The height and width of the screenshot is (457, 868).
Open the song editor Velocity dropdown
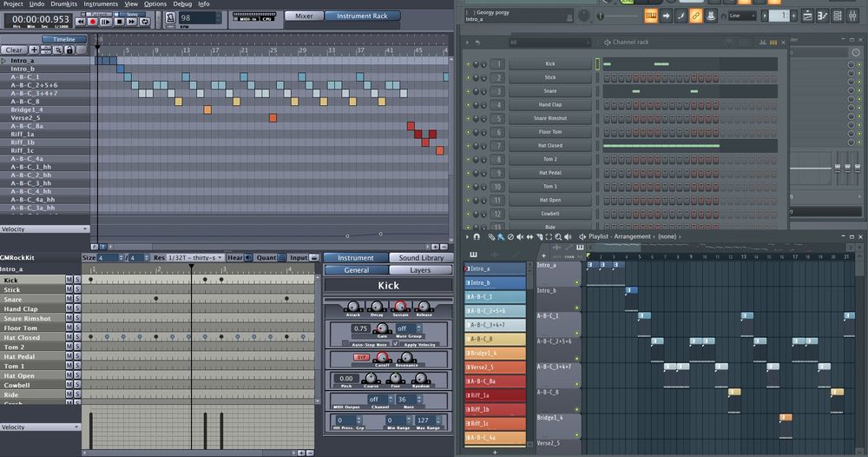45,228
